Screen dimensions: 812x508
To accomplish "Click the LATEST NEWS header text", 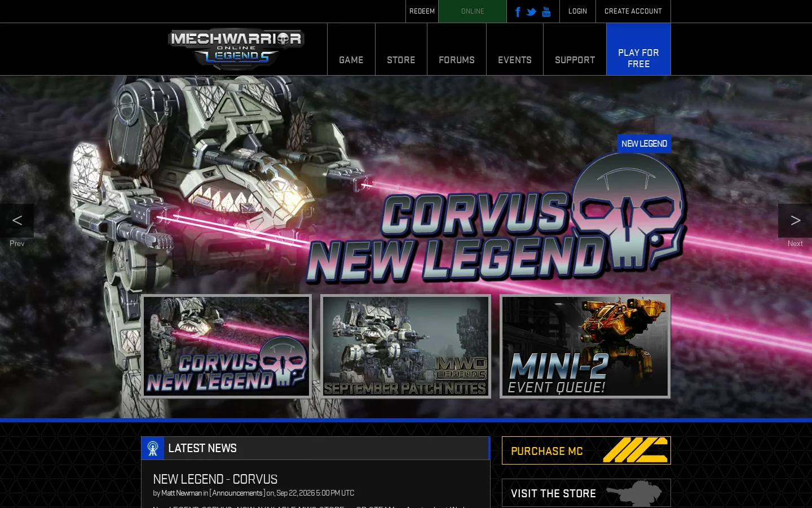I will (202, 448).
